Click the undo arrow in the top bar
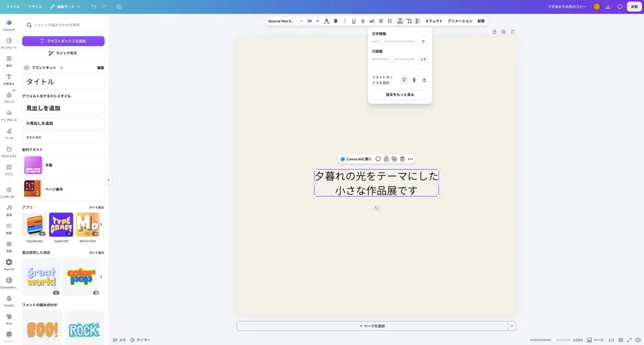 [94, 6]
